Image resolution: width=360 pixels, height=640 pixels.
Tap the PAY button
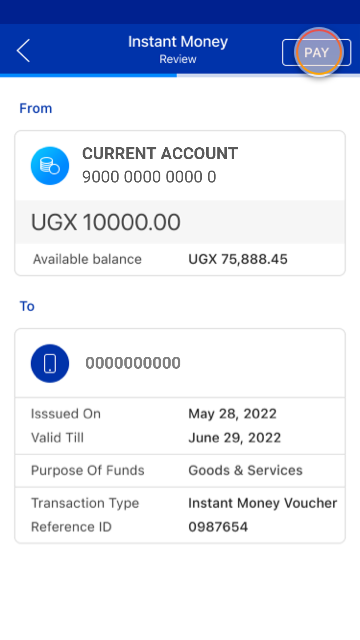click(x=316, y=52)
